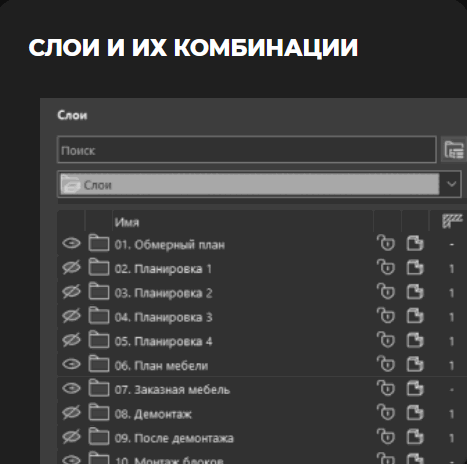Toggle 3D model mode icon for 05. Планировка 4

pyautogui.click(x=415, y=340)
